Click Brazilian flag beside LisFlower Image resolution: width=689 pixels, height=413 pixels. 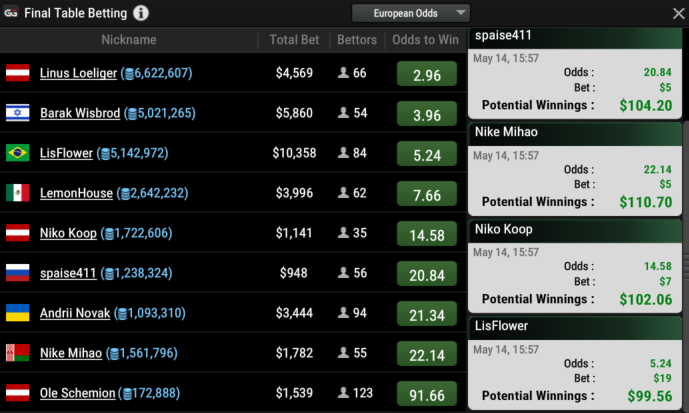point(17,153)
